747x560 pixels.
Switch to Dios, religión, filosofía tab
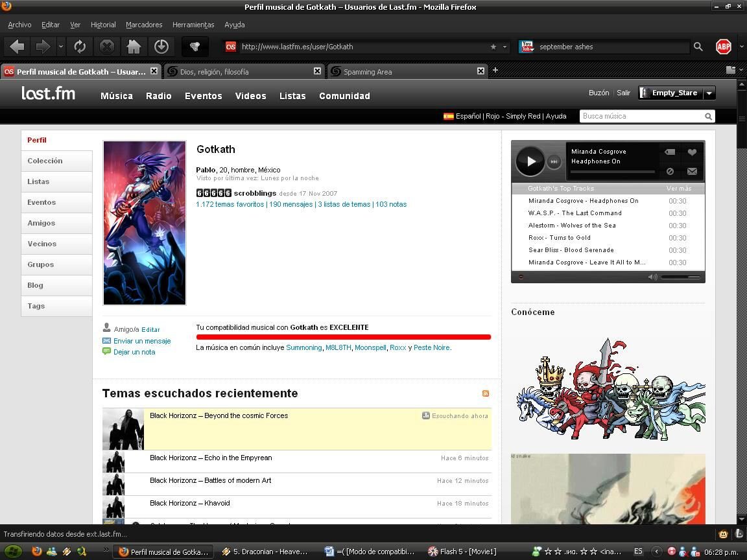(244, 71)
